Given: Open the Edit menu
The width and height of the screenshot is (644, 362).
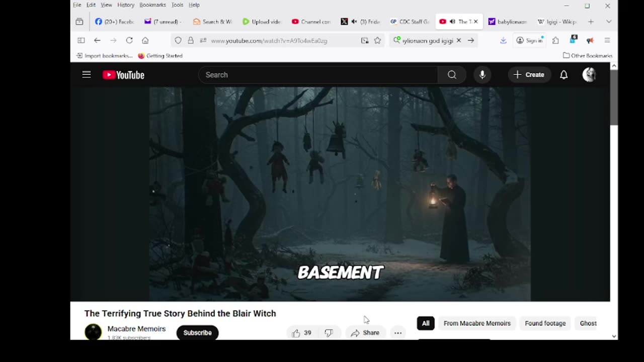Looking at the screenshot, I should [x=91, y=5].
